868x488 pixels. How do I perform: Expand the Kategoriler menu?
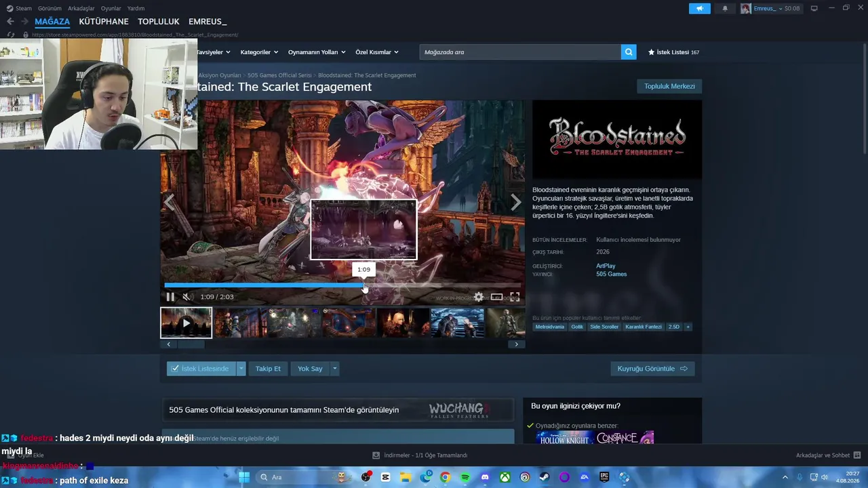pos(259,52)
